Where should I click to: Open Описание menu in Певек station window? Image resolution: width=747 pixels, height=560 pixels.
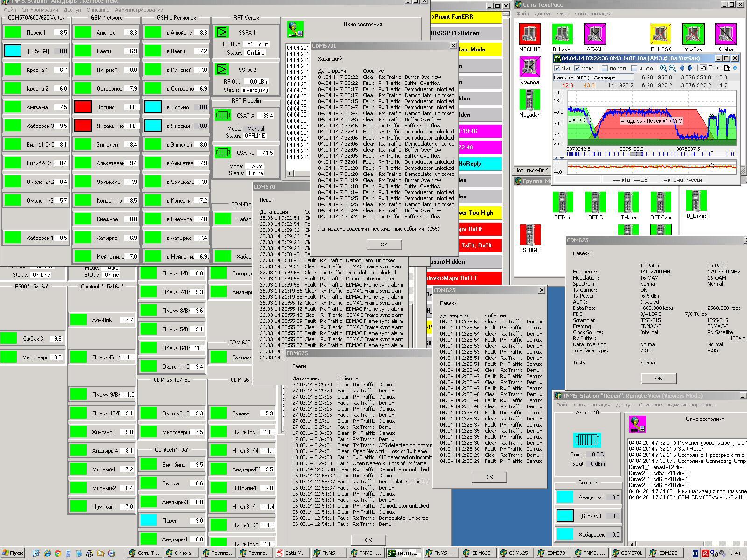click(650, 405)
